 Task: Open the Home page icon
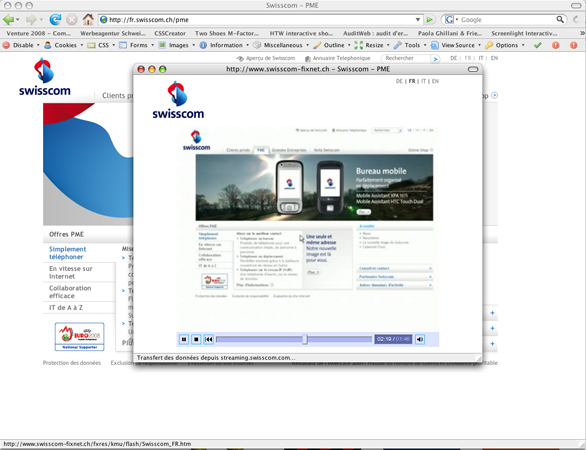tap(88, 19)
